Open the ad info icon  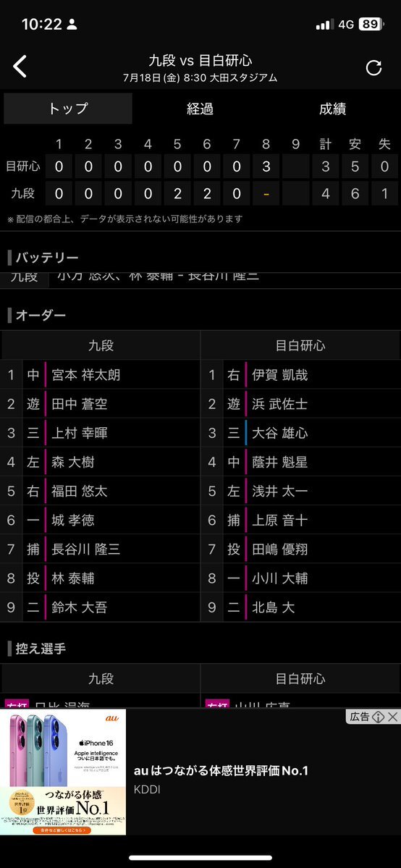click(x=379, y=717)
